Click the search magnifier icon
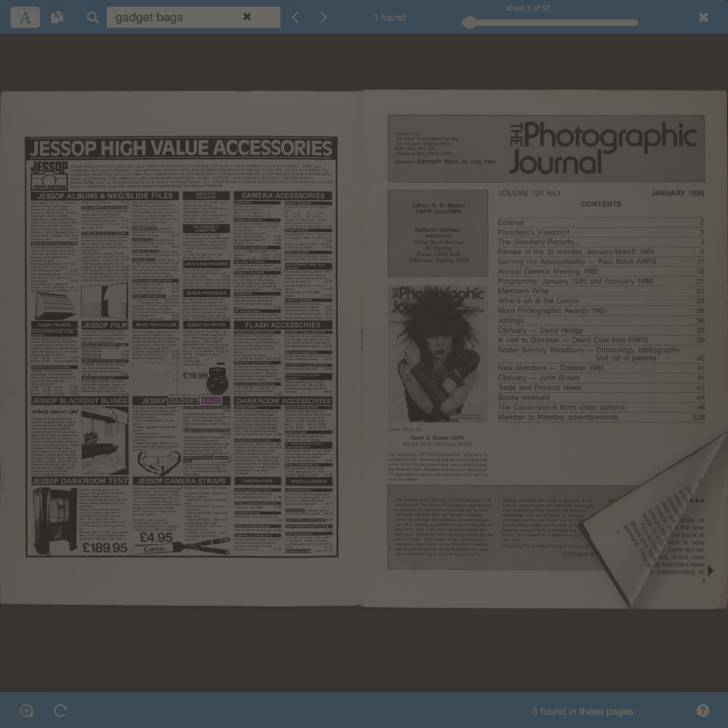This screenshot has height=728, width=728. [92, 17]
